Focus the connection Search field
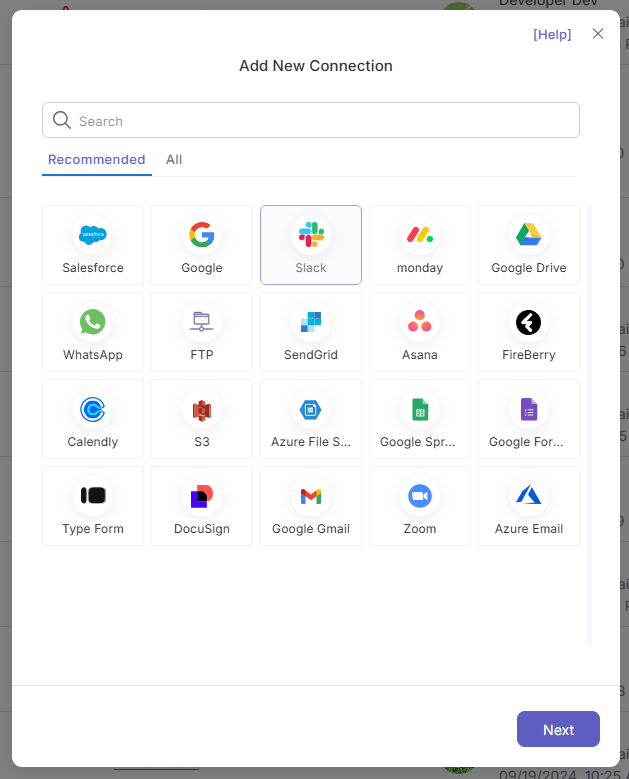Image resolution: width=629 pixels, height=779 pixels. [311, 120]
